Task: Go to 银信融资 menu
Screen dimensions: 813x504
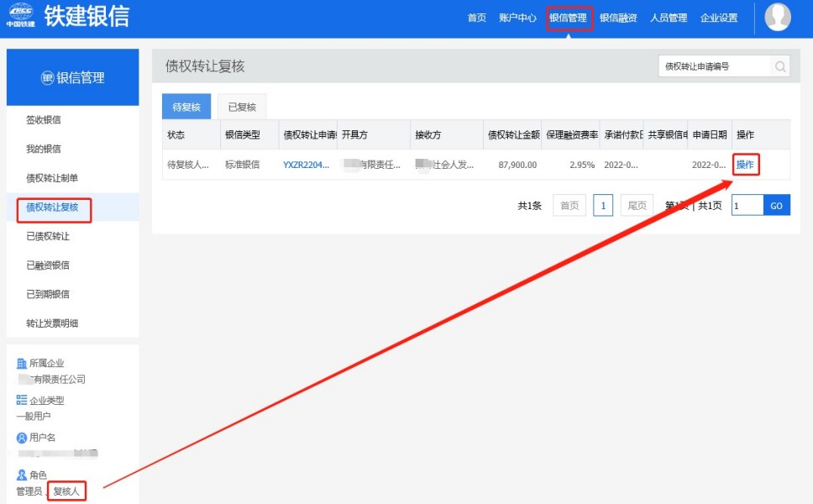Action: pos(618,18)
